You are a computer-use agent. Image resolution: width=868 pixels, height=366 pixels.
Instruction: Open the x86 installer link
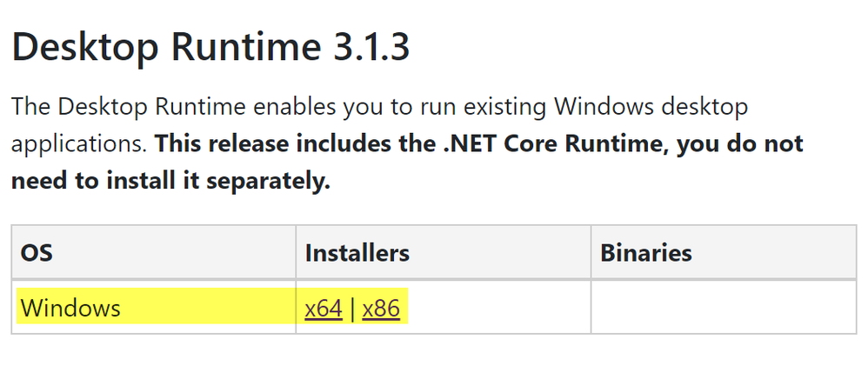381,309
